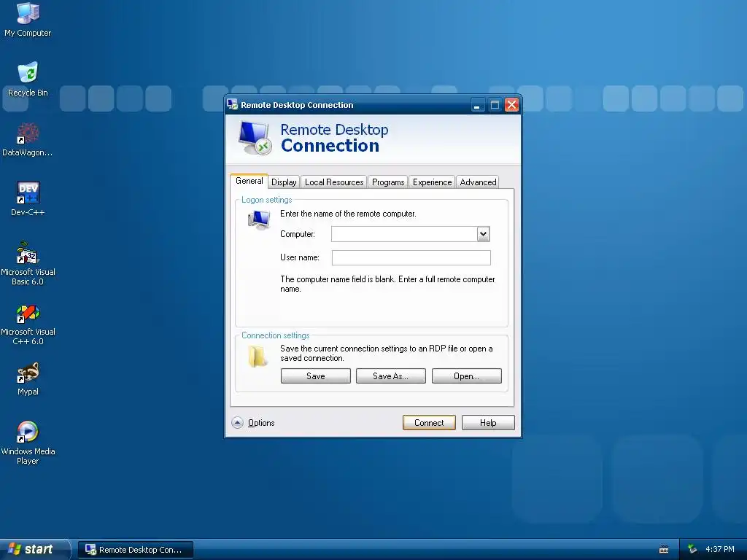Open My Computer desktop icon
The height and width of the screenshot is (560, 747).
click(28, 19)
